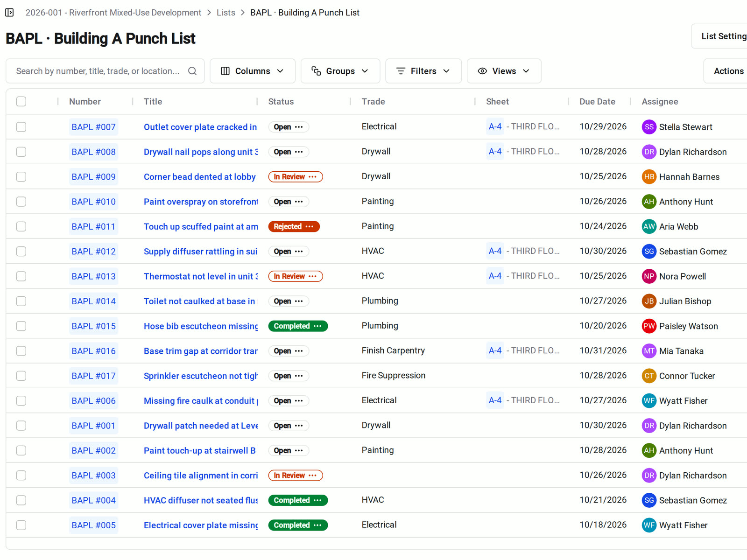
Task: Click Connor Tucker's CT avatar
Action: click(649, 376)
